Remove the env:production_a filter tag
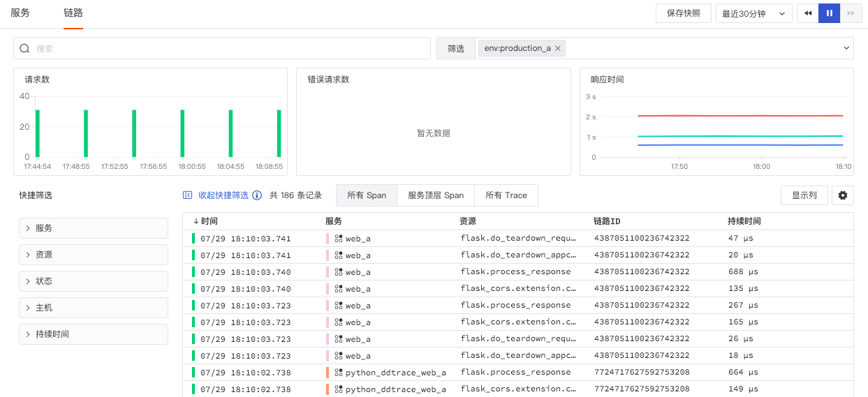The height and width of the screenshot is (397, 868). [x=558, y=48]
